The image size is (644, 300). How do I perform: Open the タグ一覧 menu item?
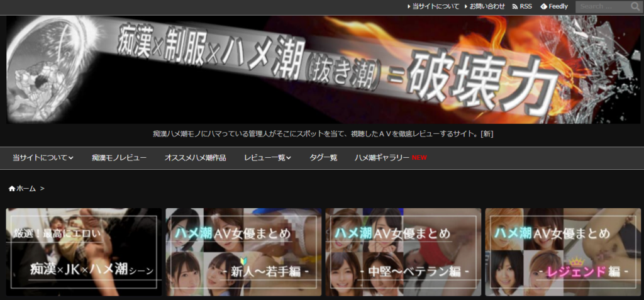[x=323, y=158]
